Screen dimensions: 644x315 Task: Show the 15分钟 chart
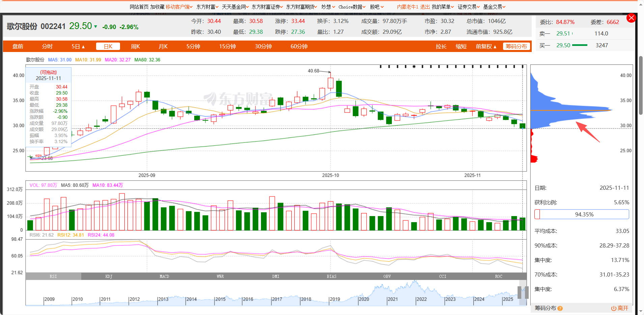coord(228,47)
